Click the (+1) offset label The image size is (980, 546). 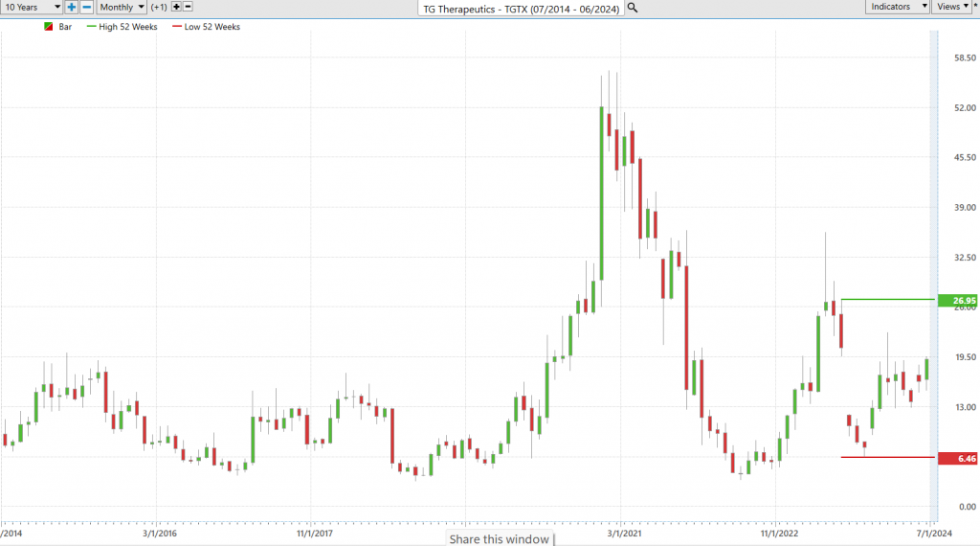pyautogui.click(x=159, y=8)
